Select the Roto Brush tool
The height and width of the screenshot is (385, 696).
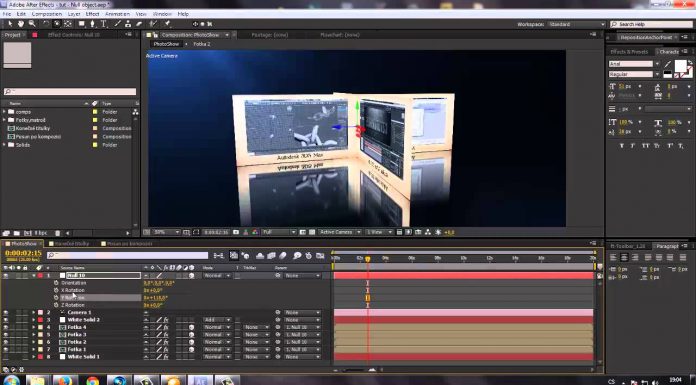click(153, 24)
